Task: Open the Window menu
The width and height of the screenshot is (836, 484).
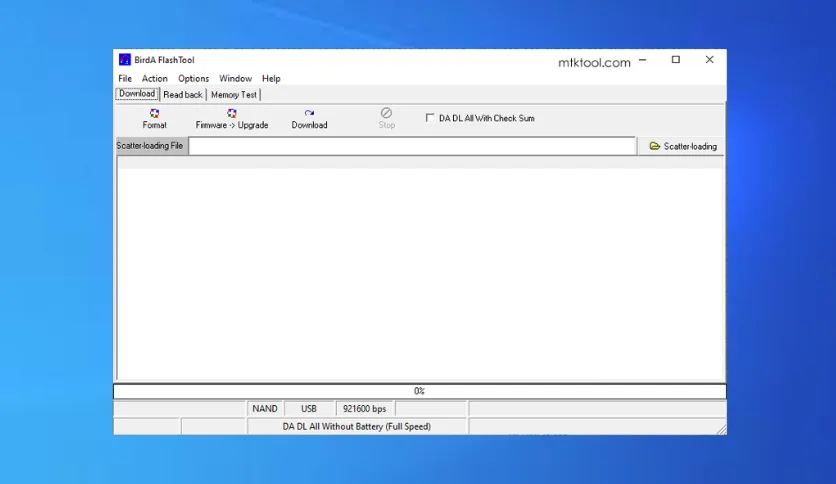Action: pyautogui.click(x=235, y=78)
